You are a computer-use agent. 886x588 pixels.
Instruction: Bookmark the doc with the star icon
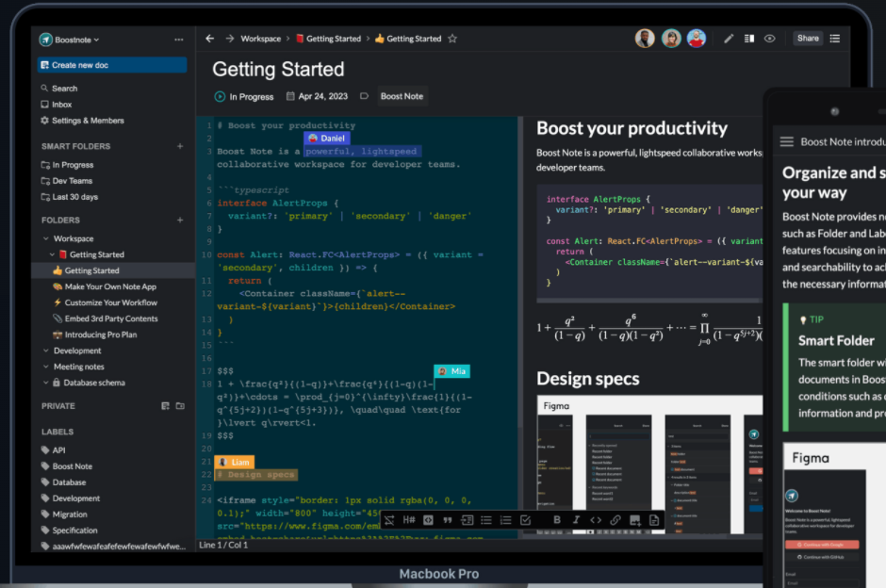click(x=452, y=39)
